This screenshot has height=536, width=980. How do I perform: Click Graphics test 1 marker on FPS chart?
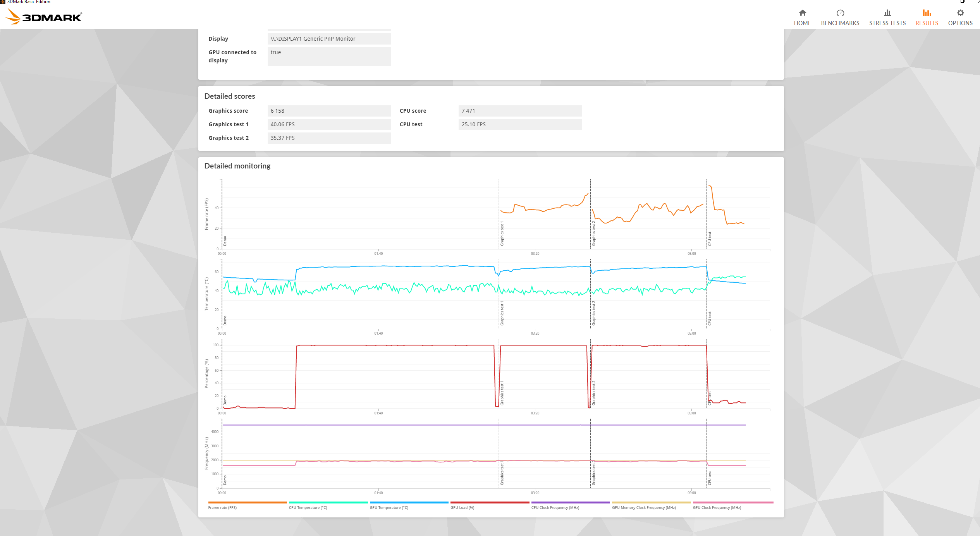click(502, 234)
